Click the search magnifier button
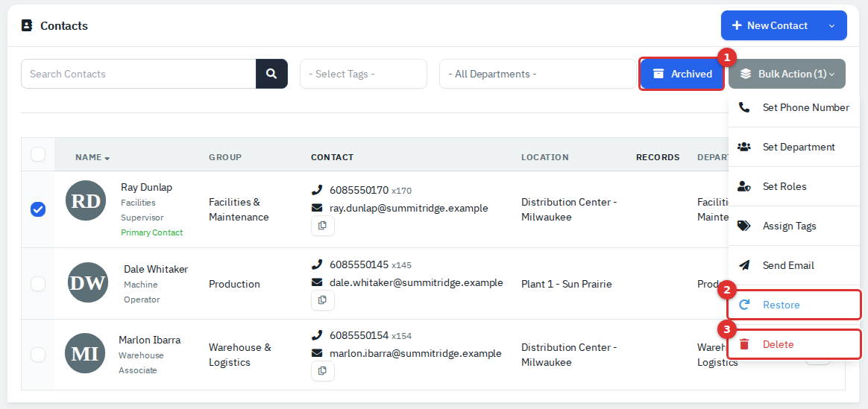Image resolution: width=868 pixels, height=409 pixels. pos(271,74)
